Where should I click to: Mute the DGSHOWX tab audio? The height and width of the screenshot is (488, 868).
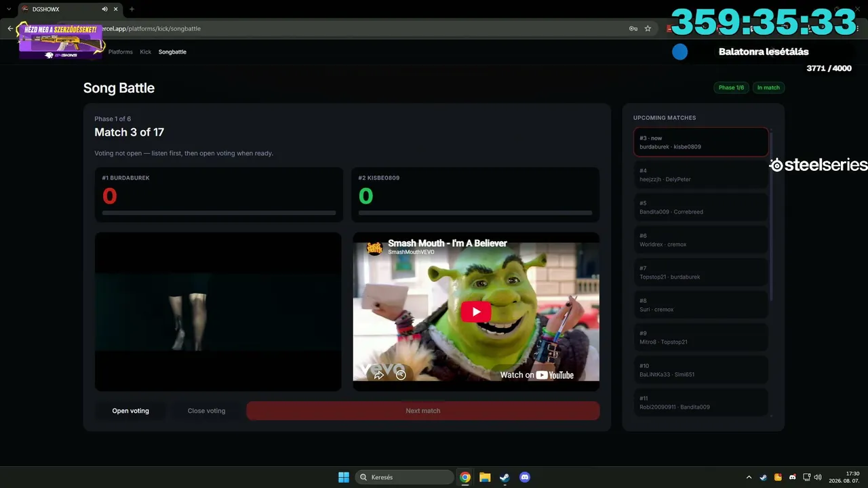104,9
